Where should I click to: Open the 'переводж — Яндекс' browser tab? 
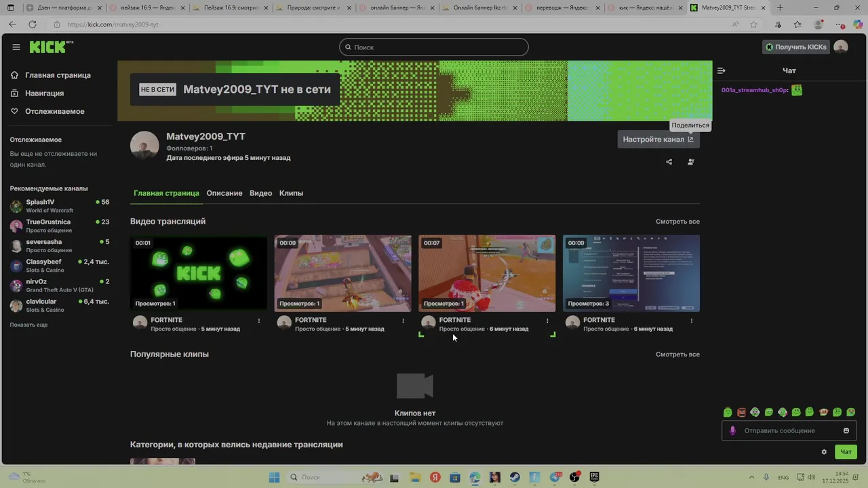[563, 7]
